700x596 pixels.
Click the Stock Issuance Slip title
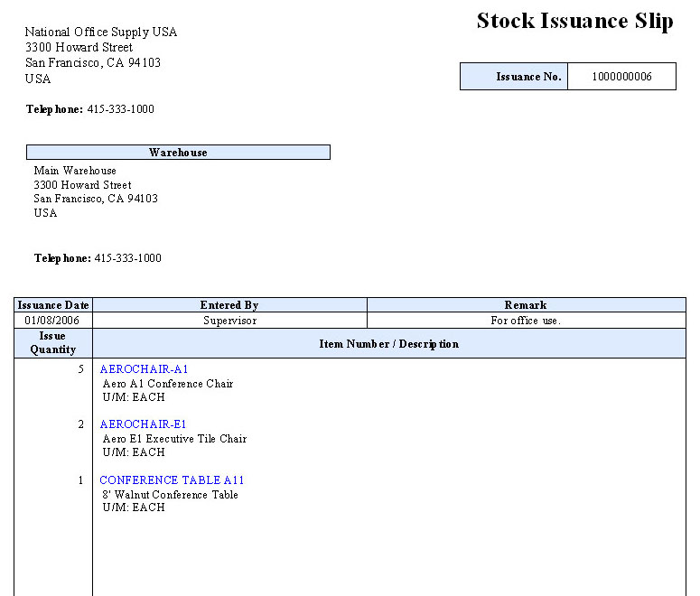[x=574, y=22]
